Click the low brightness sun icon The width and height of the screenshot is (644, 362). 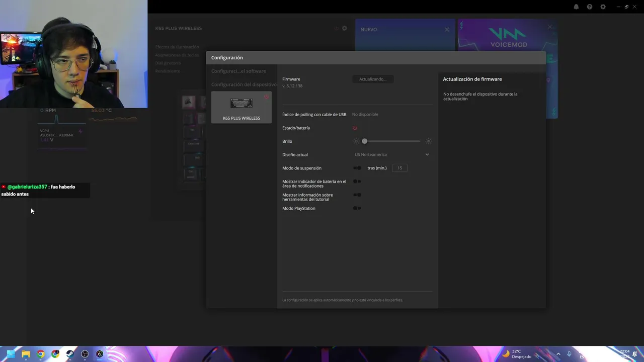tap(356, 141)
